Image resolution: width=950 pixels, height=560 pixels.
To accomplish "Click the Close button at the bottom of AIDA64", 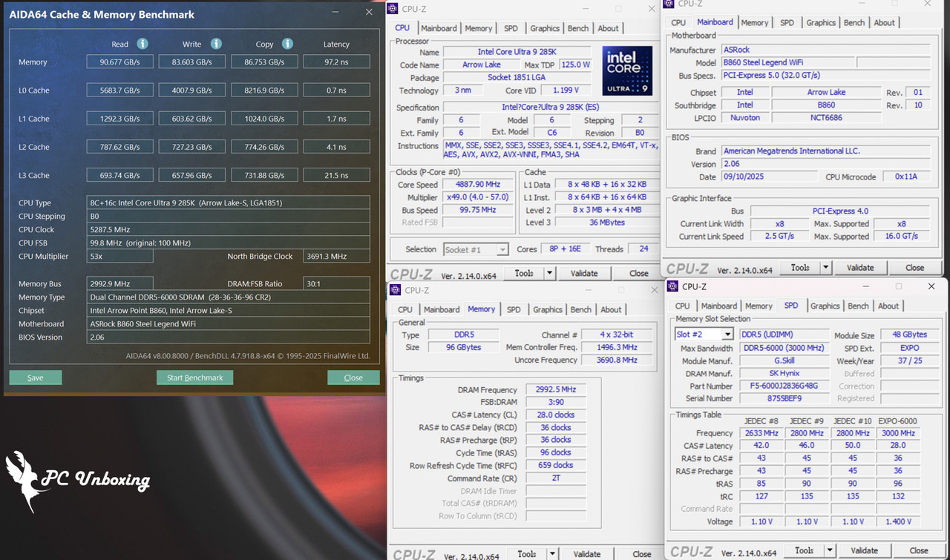I will tap(353, 378).
